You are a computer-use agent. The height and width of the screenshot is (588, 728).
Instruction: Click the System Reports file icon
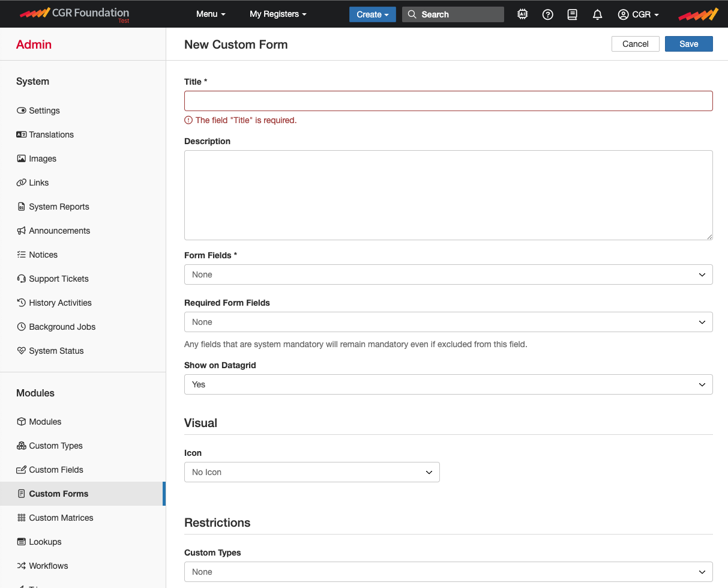[22, 207]
